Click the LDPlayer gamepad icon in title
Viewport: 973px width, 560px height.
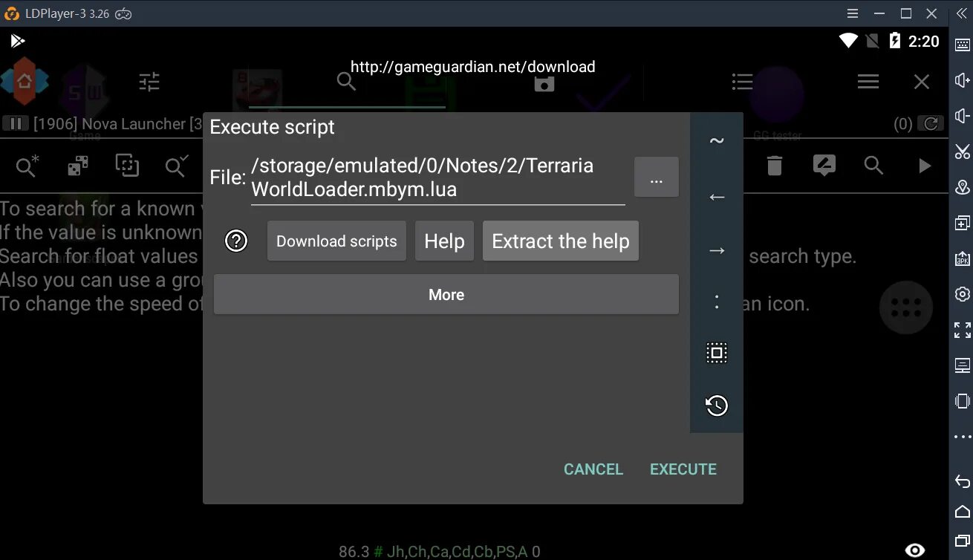coord(123,13)
